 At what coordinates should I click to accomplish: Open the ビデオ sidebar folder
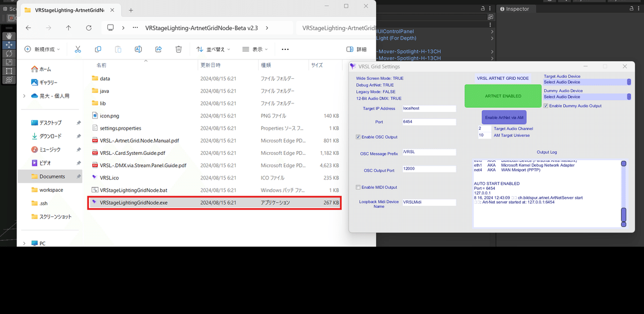click(x=41, y=163)
